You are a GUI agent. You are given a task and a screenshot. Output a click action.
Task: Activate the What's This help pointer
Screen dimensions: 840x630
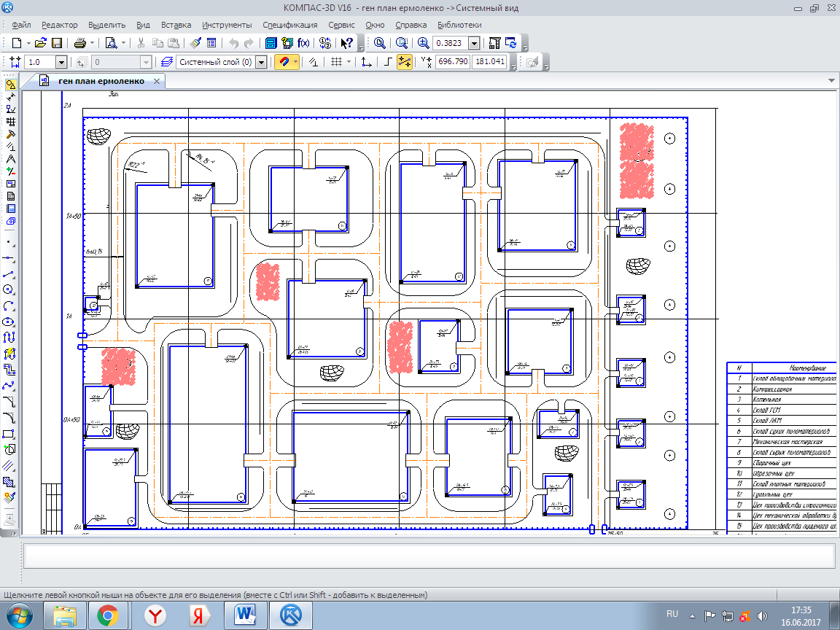pos(346,43)
